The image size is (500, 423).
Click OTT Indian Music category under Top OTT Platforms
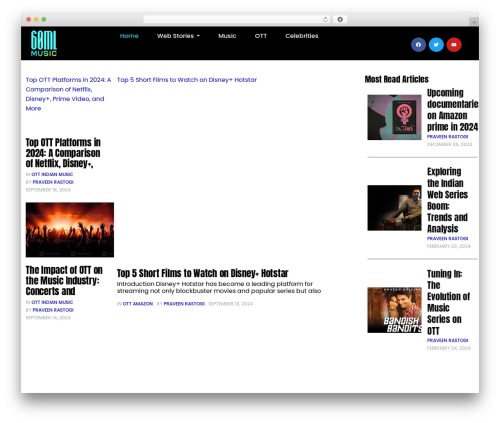(52, 174)
